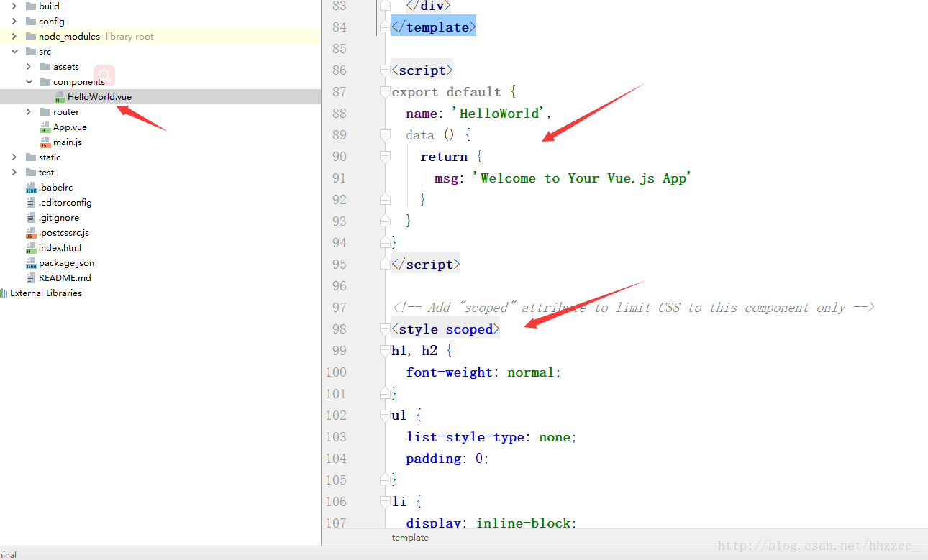Image resolution: width=928 pixels, height=560 pixels.
Task: Click the </template> closing tag text
Action: (x=433, y=27)
